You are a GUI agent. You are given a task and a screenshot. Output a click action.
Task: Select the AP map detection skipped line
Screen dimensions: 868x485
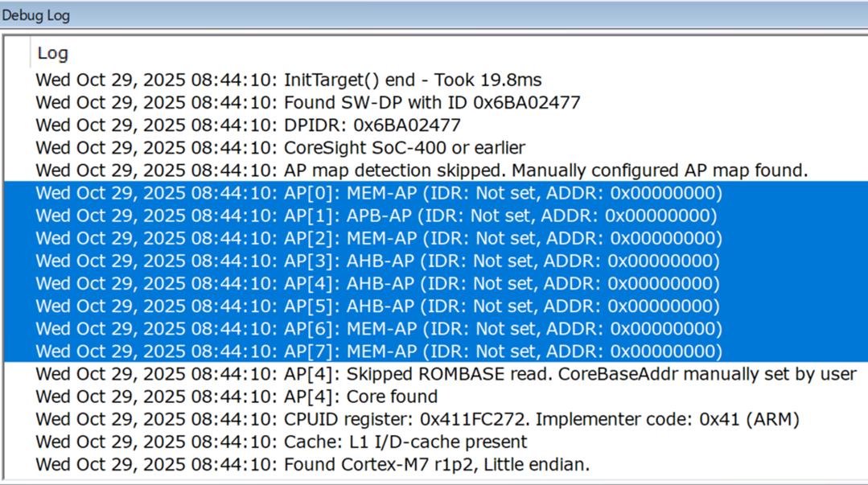coord(422,171)
